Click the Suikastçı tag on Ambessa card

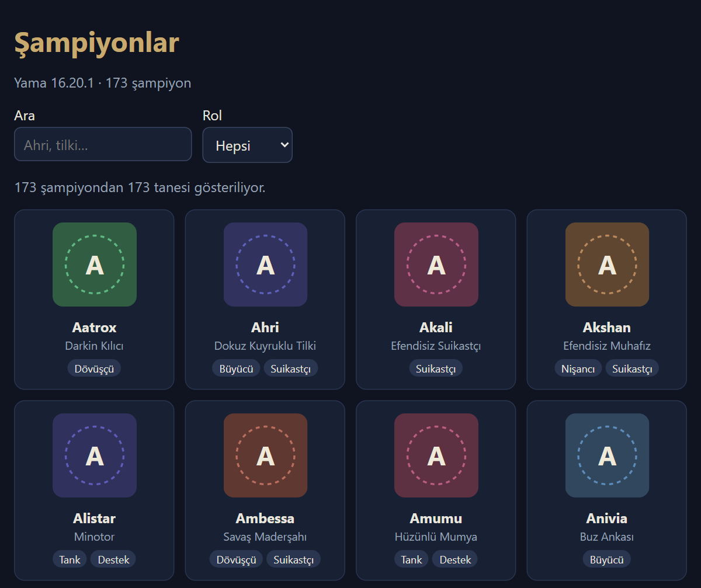pos(294,559)
